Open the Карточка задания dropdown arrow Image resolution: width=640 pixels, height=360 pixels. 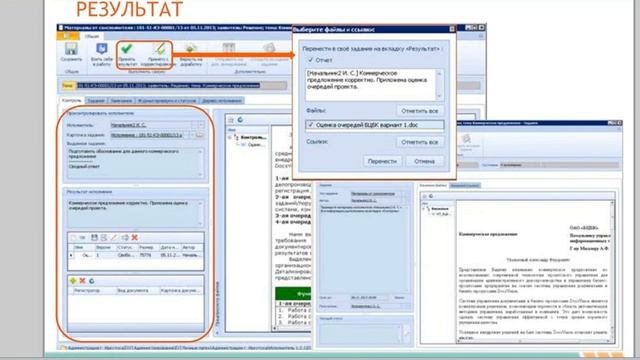click(x=192, y=135)
